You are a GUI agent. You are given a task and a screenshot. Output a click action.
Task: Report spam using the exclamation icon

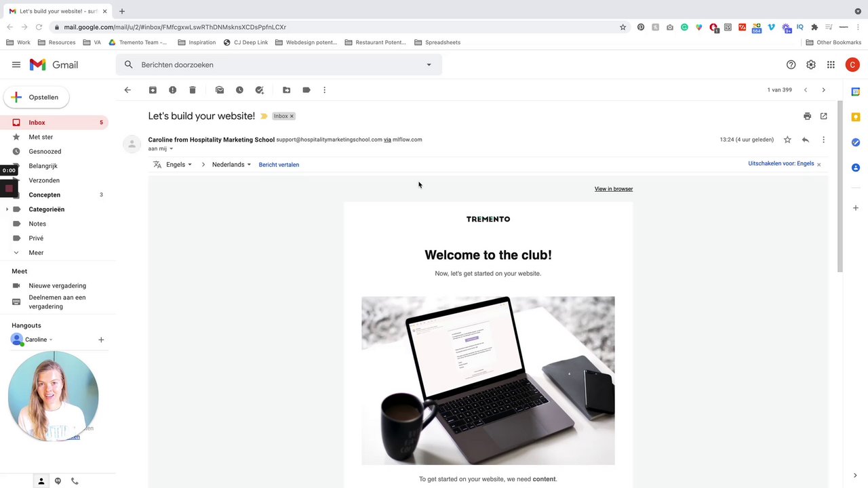[172, 90]
